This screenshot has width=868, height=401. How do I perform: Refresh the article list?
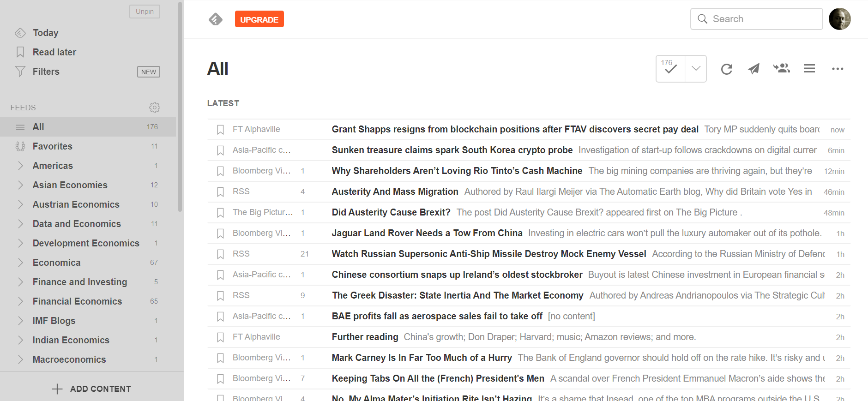click(x=727, y=69)
